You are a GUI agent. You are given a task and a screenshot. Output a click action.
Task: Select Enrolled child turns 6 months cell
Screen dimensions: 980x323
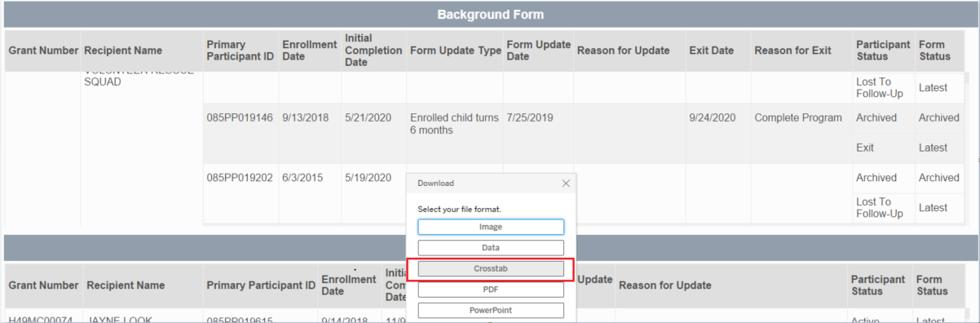pyautogui.click(x=454, y=124)
